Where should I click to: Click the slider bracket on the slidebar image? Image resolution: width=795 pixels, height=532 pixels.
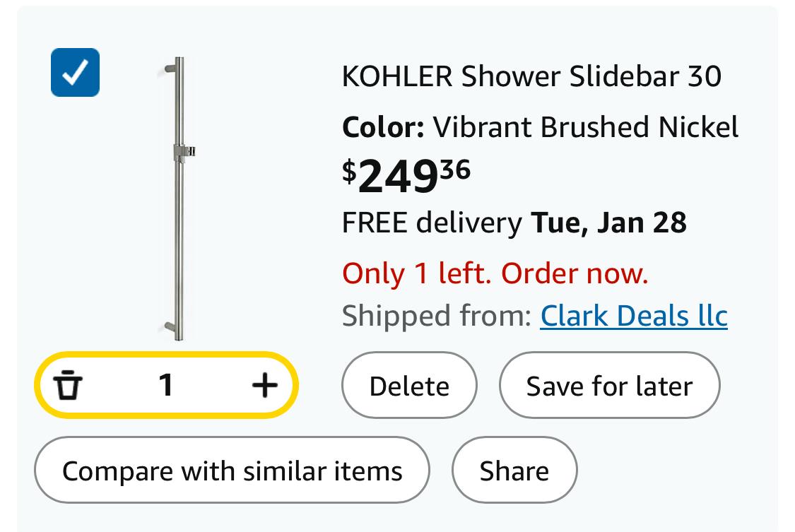point(184,151)
